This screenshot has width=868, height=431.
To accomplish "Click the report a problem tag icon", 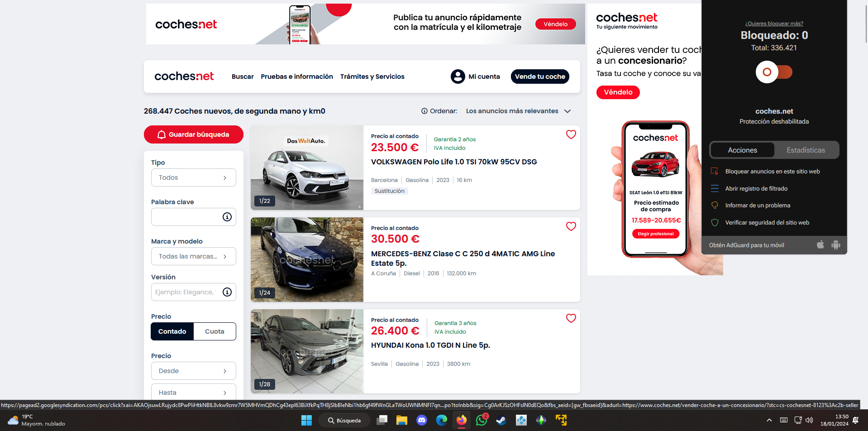I will point(715,205).
